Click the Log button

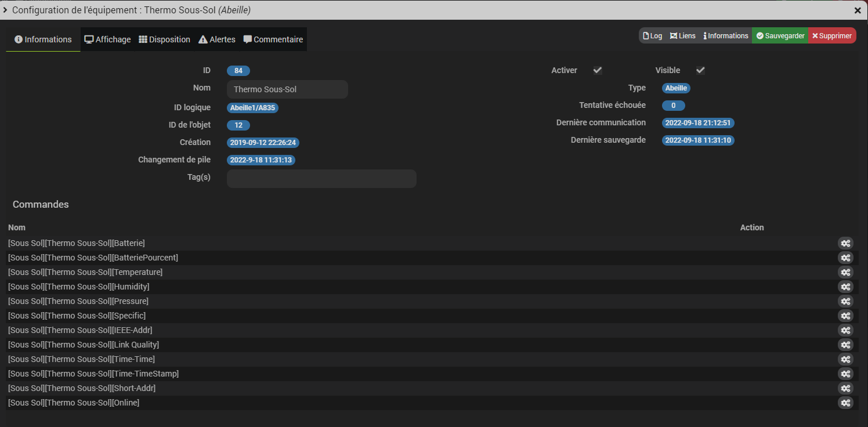[652, 35]
